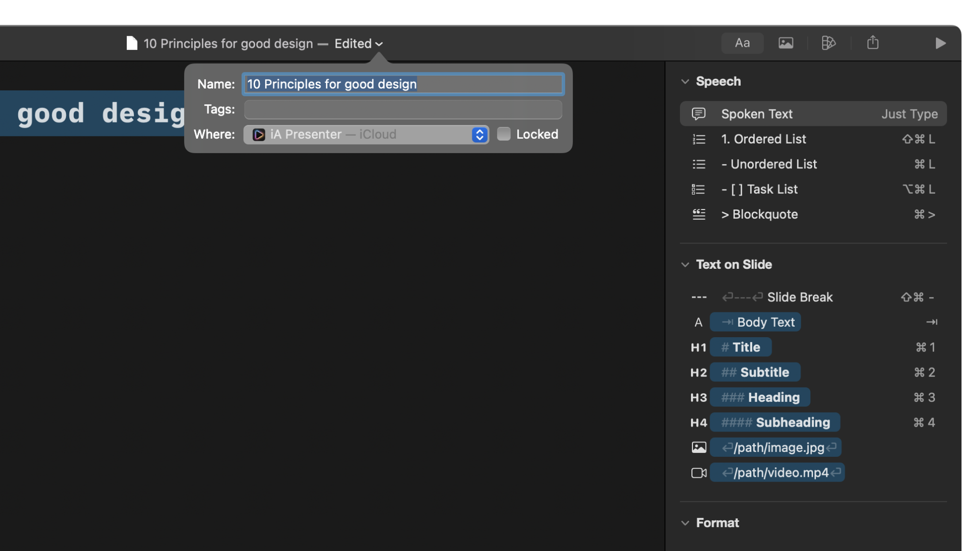Choose - [ ] Task List
The width and height of the screenshot is (980, 551).
click(813, 189)
